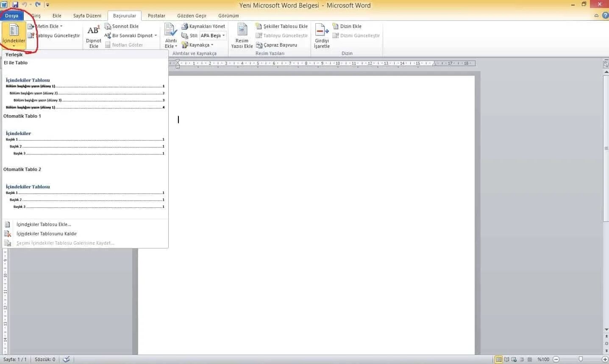Viewport: 609px width, 364px height.
Task: Click Şekiller Tablosu Ekle
Action: point(281,26)
